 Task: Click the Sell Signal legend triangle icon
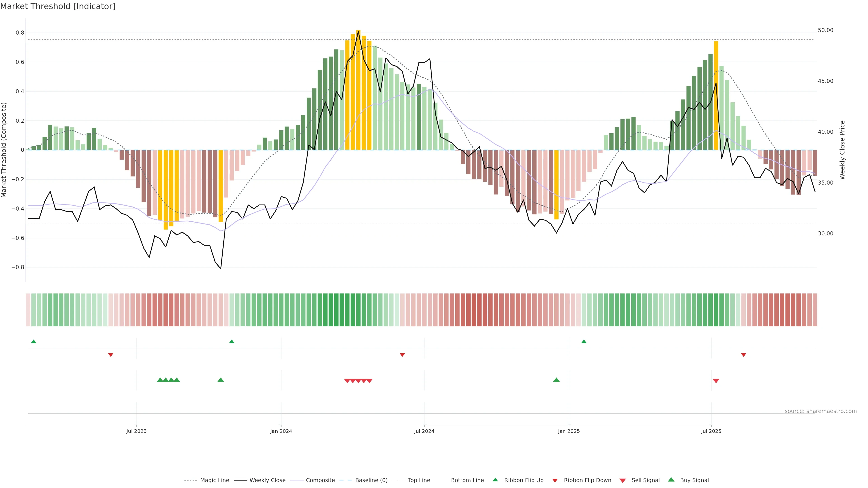(x=623, y=480)
